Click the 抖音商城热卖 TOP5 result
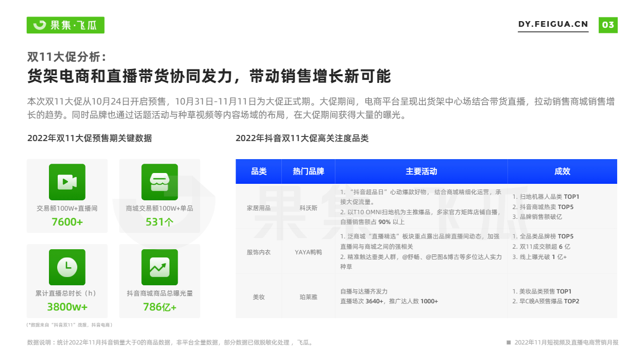This screenshot has height=362, width=644. click(x=543, y=207)
